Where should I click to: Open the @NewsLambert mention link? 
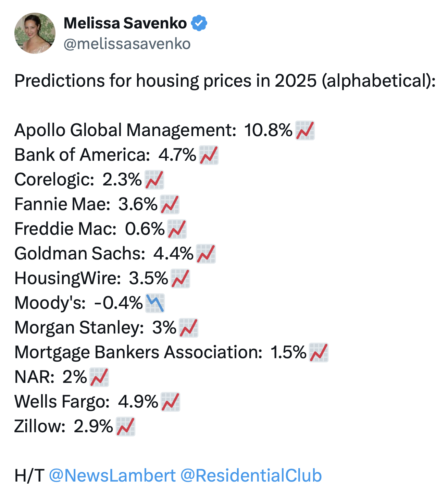(x=112, y=475)
